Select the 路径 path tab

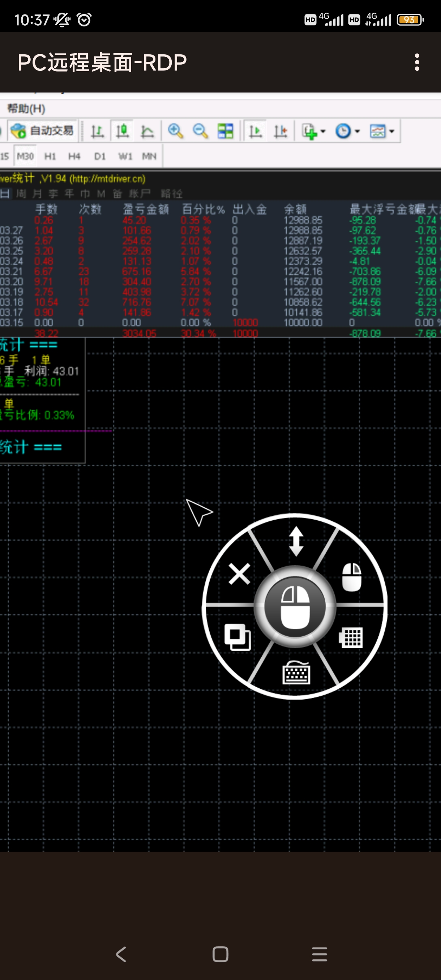172,194
